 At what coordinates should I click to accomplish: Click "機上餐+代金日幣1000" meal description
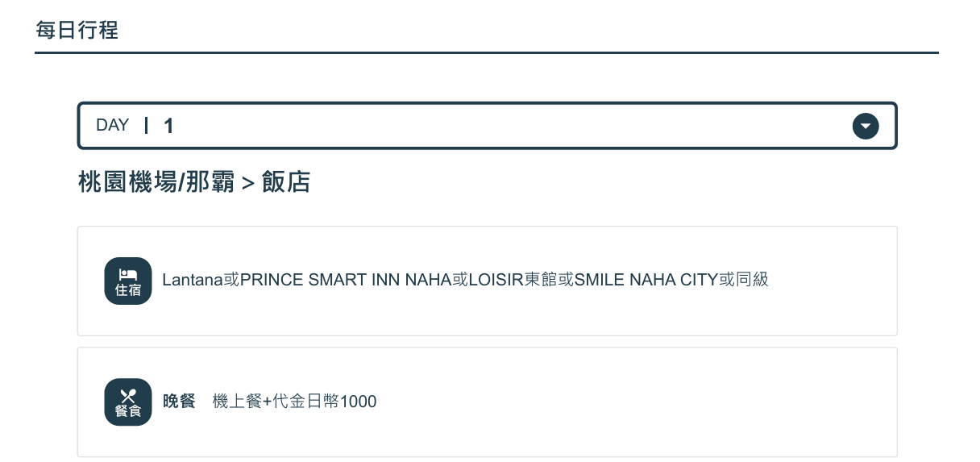[294, 401]
